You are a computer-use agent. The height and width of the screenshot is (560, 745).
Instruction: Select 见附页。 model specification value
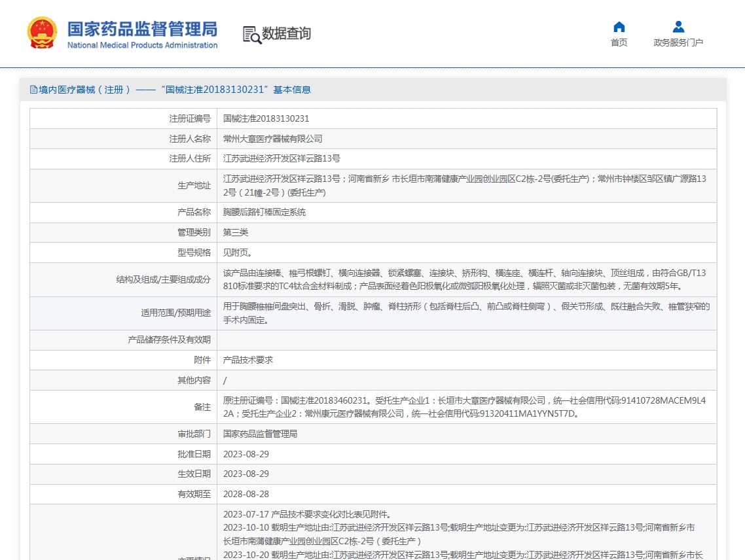(238, 253)
